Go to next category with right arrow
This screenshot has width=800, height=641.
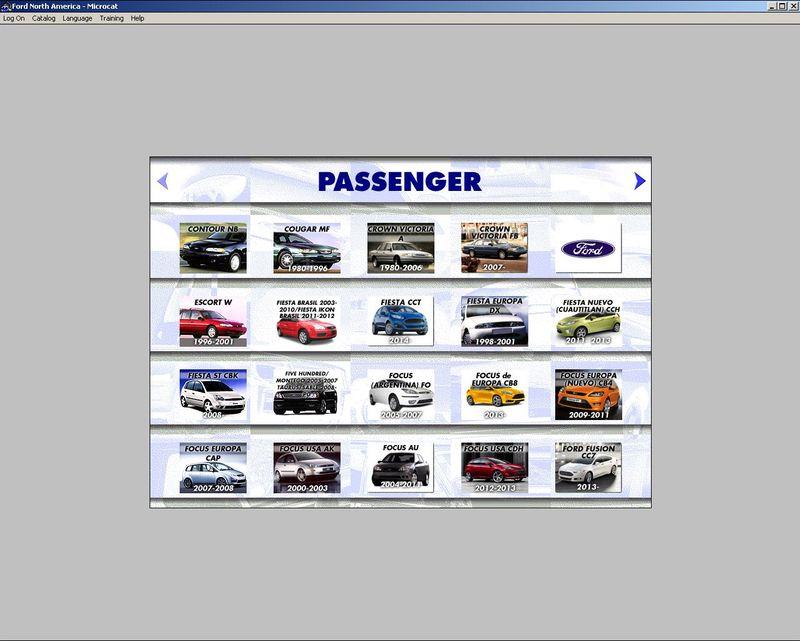(640, 181)
